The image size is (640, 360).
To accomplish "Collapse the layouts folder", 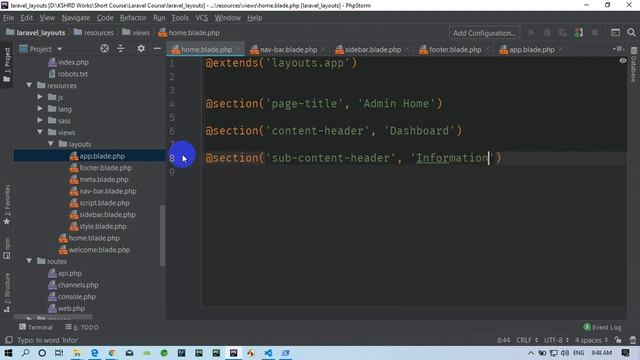I will [50, 144].
